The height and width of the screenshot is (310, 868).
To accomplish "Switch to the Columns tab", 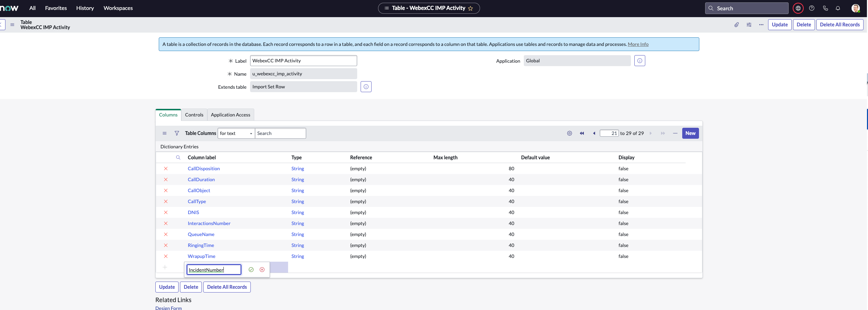I will pyautogui.click(x=168, y=115).
